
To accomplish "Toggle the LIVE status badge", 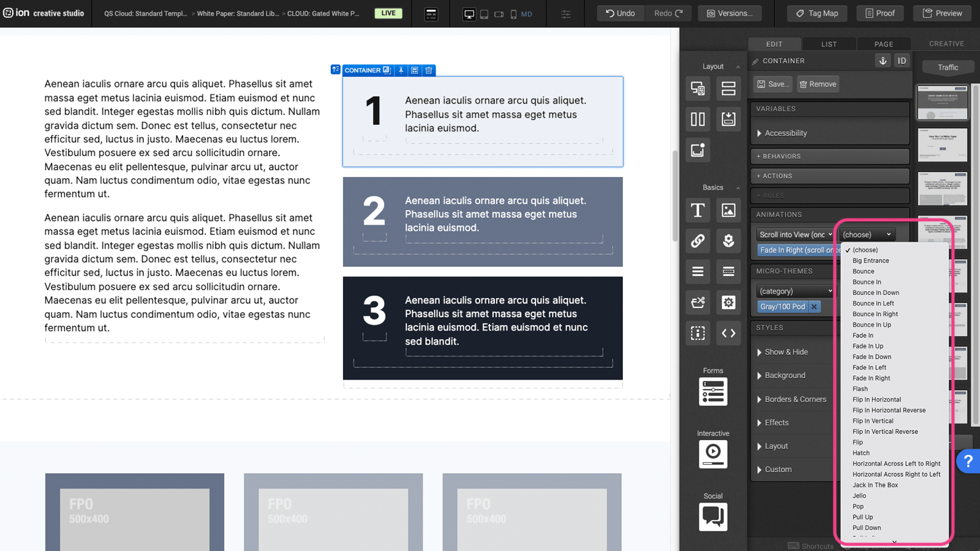I will point(388,13).
